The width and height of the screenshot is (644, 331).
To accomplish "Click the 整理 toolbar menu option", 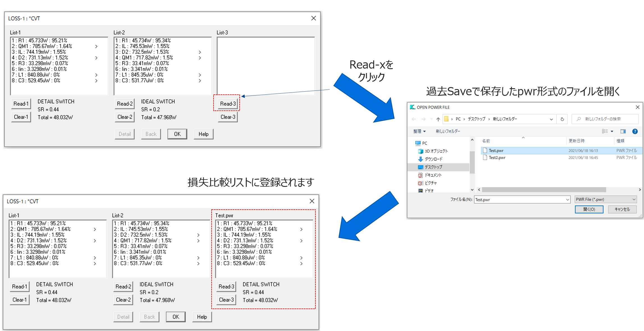I will [x=414, y=131].
